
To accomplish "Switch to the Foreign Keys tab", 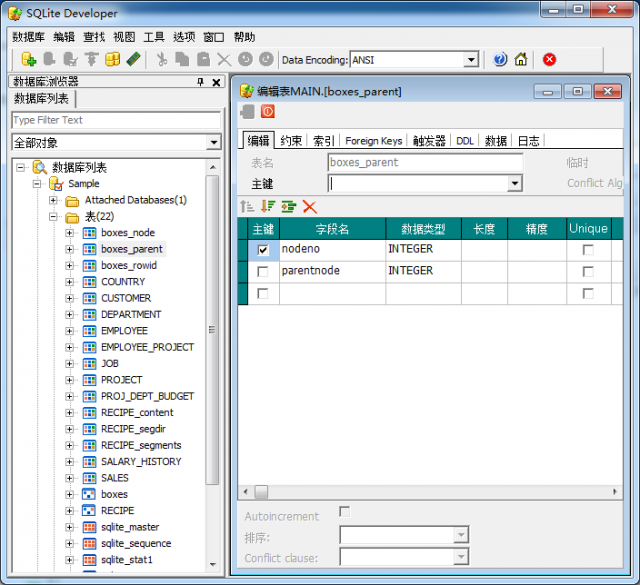I will pyautogui.click(x=374, y=141).
